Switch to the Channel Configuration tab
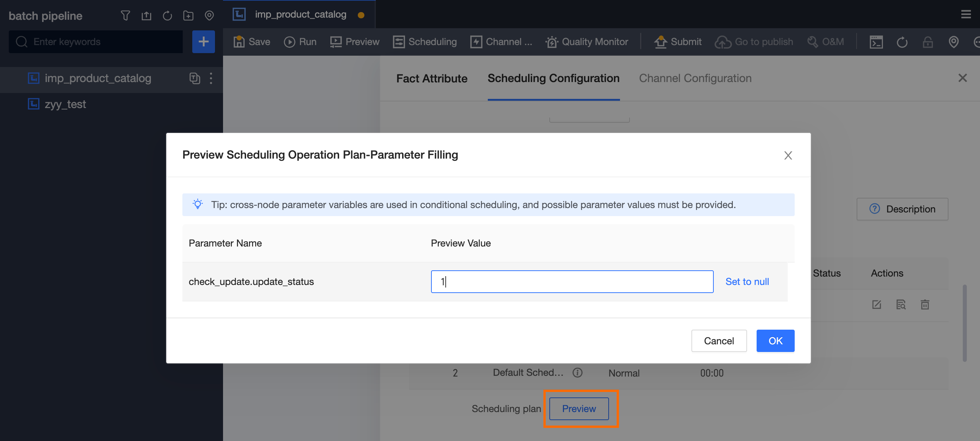 (695, 78)
